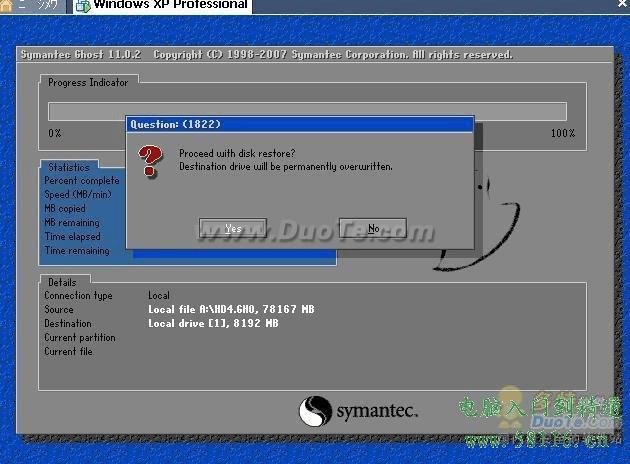Image resolution: width=630 pixels, height=464 pixels.
Task: Click the 'Source' label
Action: (59, 310)
